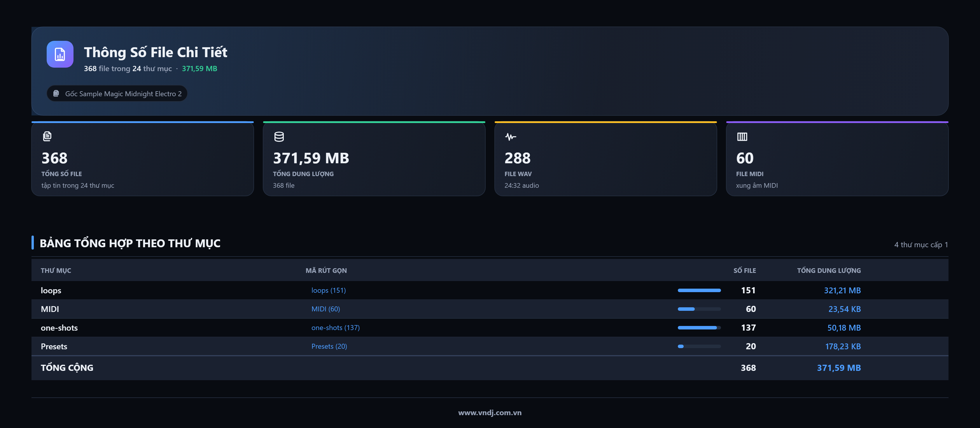Click the 178,23 KB size value
980x428 pixels.
(x=843, y=346)
